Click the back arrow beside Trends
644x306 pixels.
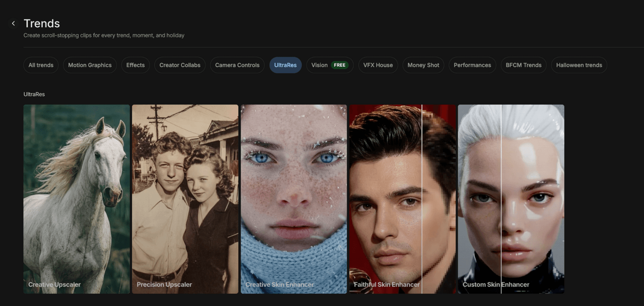(x=13, y=23)
